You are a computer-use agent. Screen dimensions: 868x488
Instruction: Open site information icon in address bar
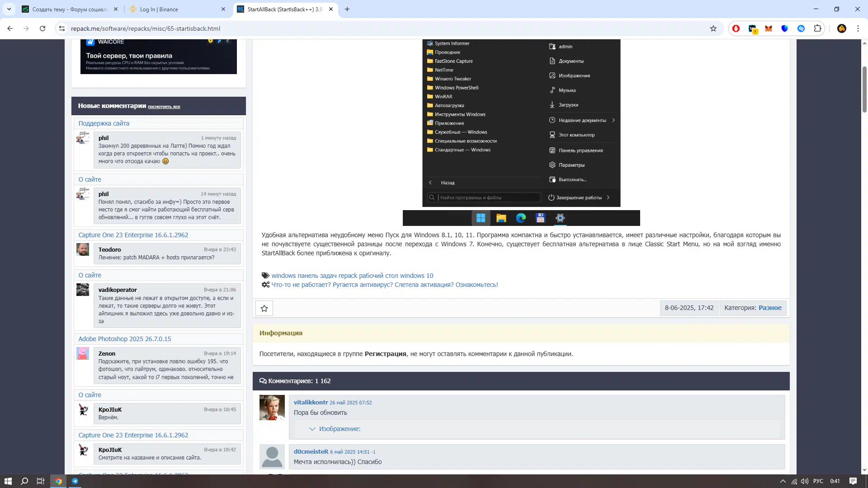pos(62,28)
